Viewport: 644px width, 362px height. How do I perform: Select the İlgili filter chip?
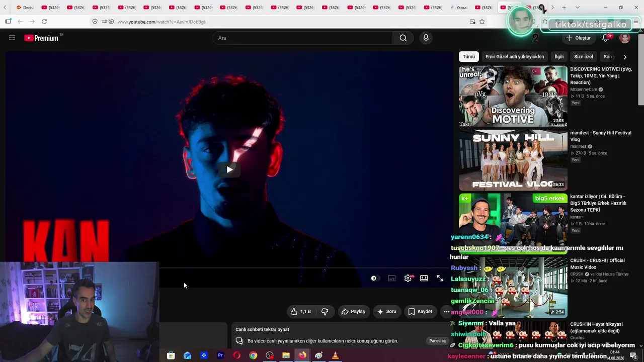559,57
